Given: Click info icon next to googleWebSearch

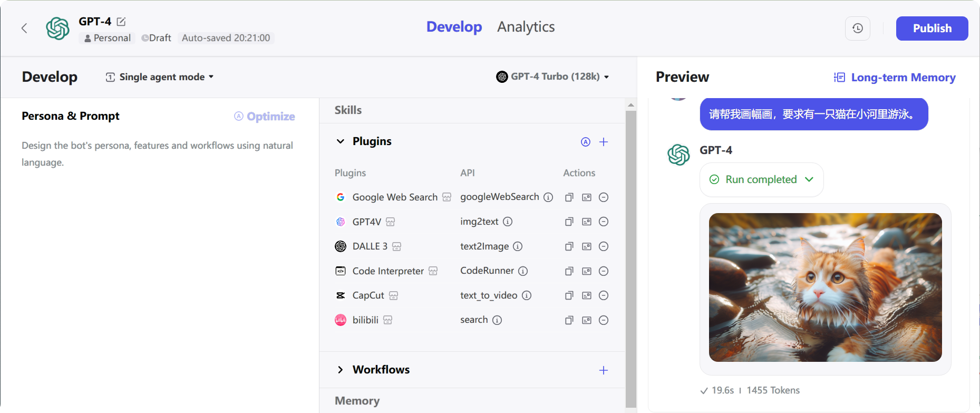Looking at the screenshot, I should 548,197.
